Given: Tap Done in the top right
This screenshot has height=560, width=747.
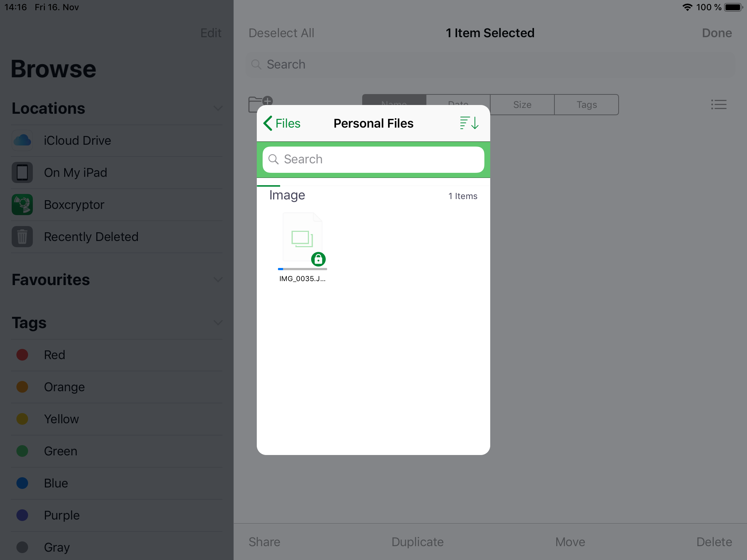Looking at the screenshot, I should 717,33.
